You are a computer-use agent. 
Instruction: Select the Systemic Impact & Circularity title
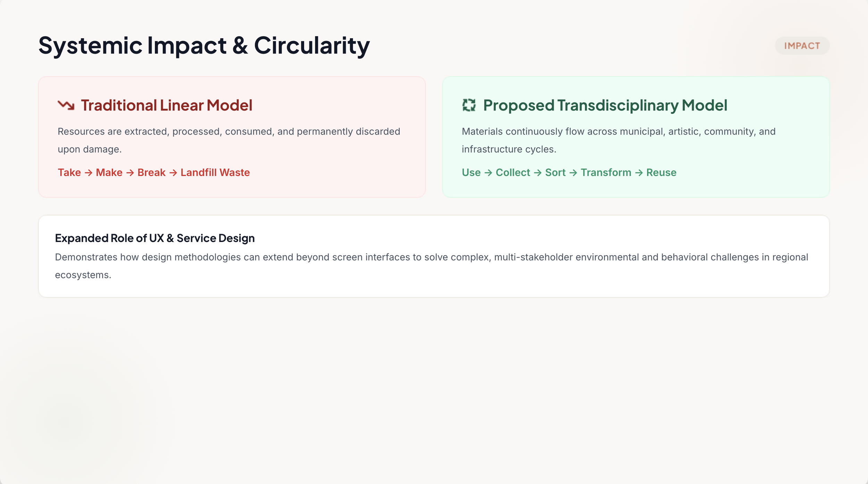[204, 45]
